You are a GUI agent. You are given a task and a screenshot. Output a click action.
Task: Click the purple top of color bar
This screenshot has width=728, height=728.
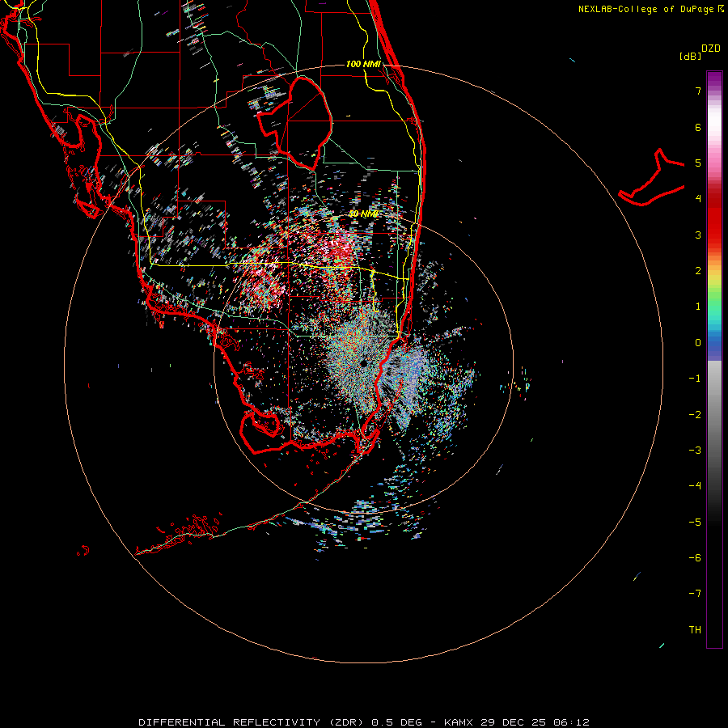click(x=714, y=79)
